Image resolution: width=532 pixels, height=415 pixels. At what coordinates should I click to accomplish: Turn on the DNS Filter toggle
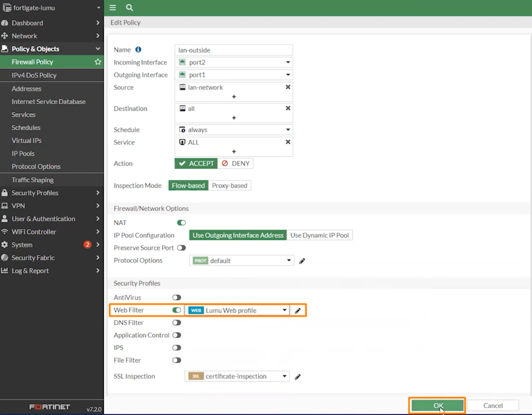coord(177,323)
